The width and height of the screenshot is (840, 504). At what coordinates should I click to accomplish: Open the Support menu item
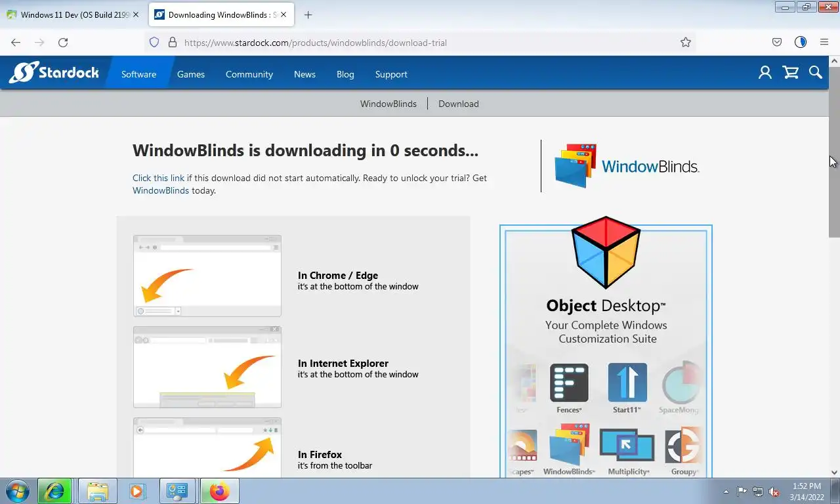pyautogui.click(x=391, y=74)
